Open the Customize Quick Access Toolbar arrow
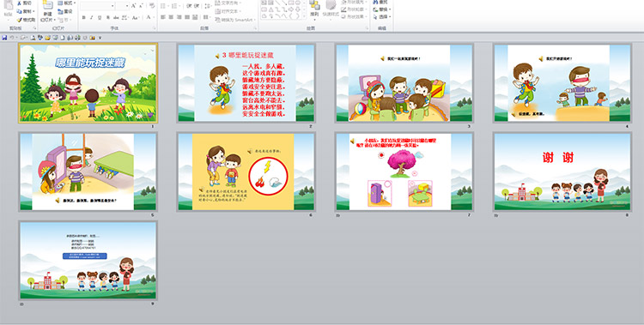Image resolution: width=644 pixels, height=325 pixels. click(x=100, y=38)
